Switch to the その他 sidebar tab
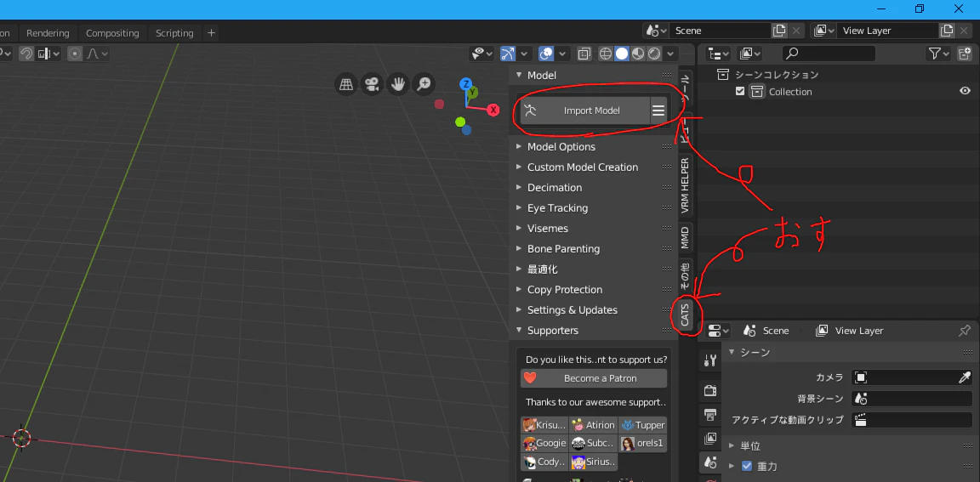The image size is (980, 482). (x=686, y=275)
